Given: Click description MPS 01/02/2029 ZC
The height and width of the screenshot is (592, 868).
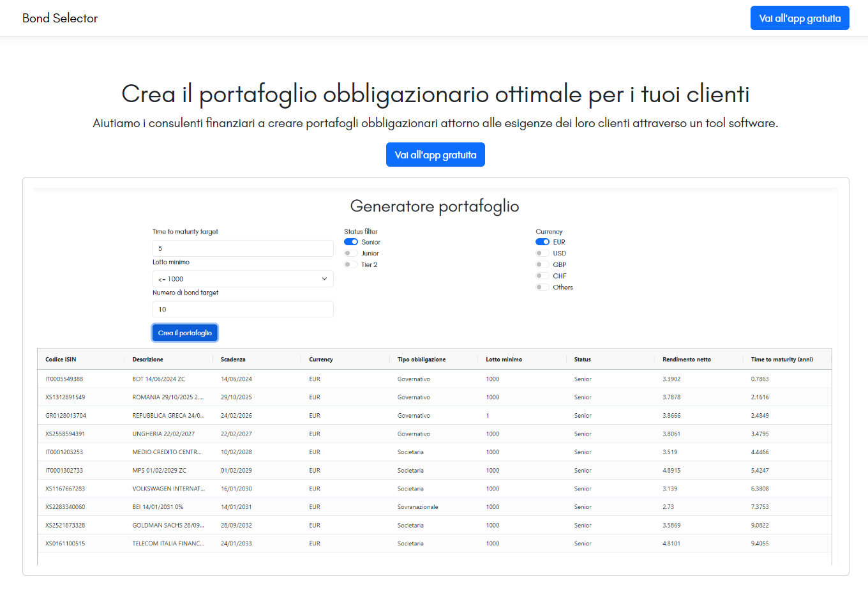Looking at the screenshot, I should pos(160,471).
